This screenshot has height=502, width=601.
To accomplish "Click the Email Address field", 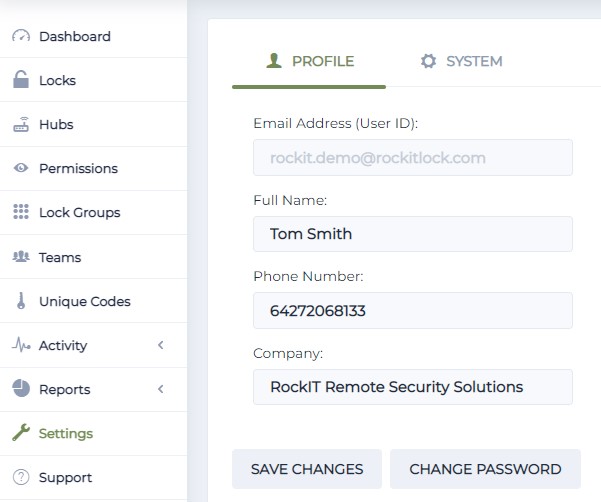I will tap(413, 157).
